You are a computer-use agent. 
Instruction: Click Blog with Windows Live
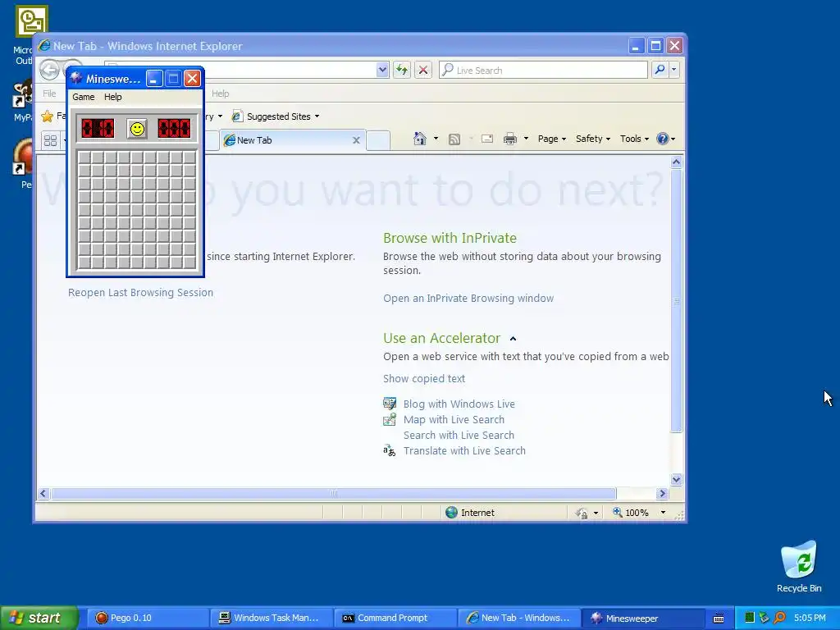[x=459, y=404]
